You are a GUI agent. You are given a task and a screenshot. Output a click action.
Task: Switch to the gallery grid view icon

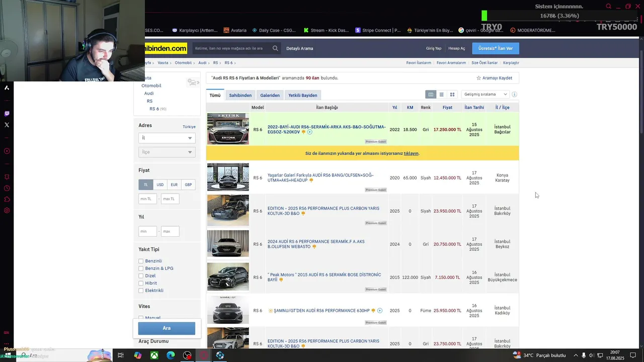[x=452, y=95]
